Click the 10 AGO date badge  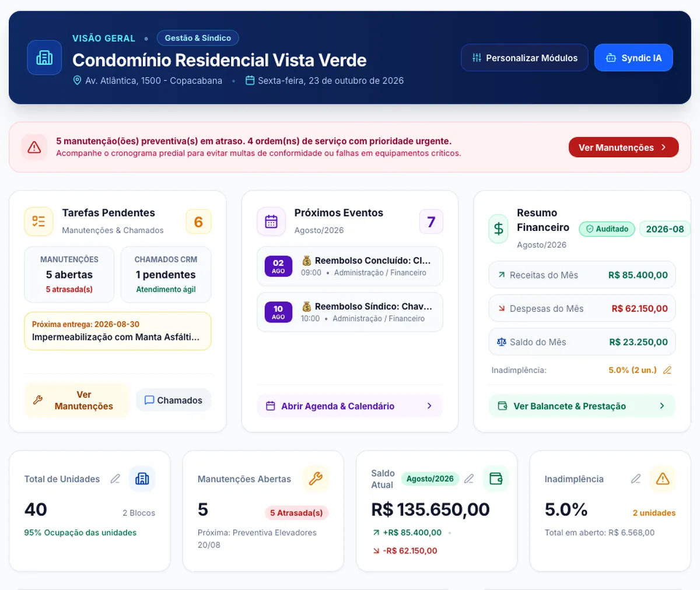278,312
